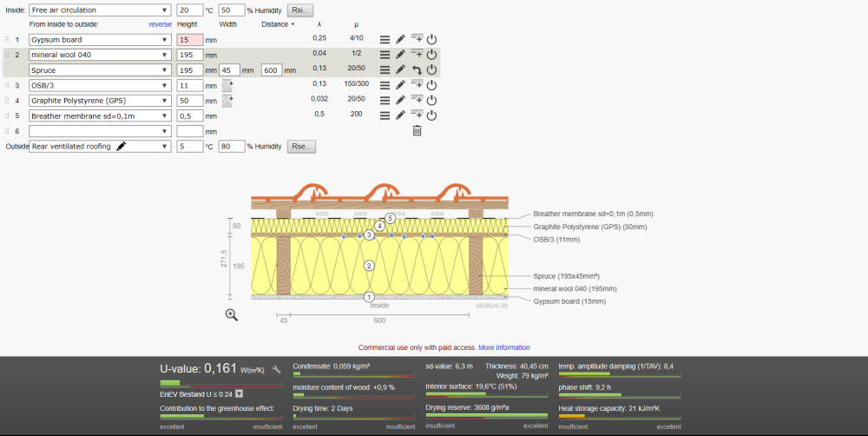Delete empty layer 6 with trash icon
The image size is (868, 436).
pos(417,131)
